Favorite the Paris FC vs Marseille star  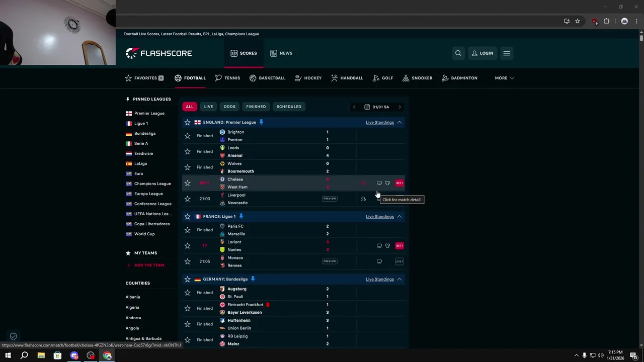pos(188,230)
